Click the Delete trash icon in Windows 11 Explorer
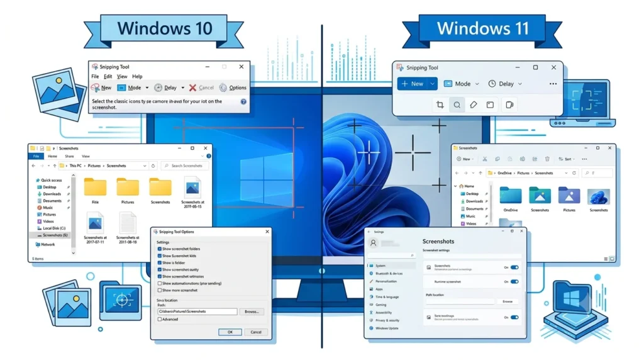Image resolution: width=644 pixels, height=360 pixels. [x=547, y=159]
